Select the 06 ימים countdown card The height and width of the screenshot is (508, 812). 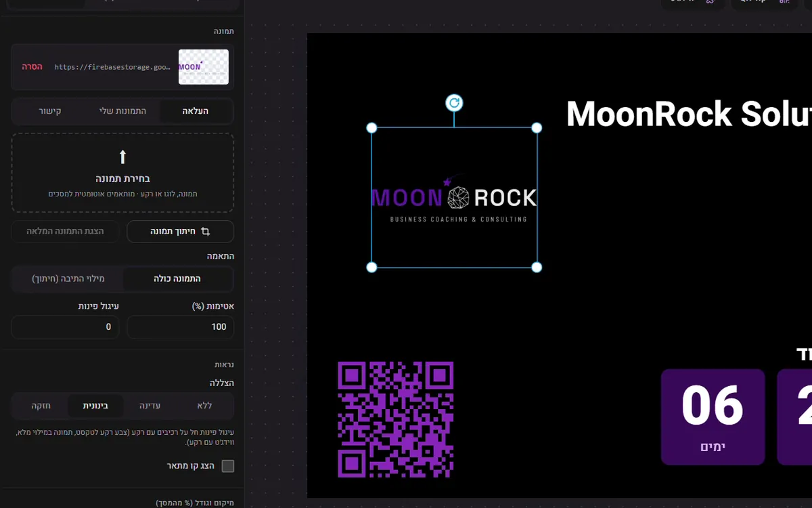click(713, 417)
